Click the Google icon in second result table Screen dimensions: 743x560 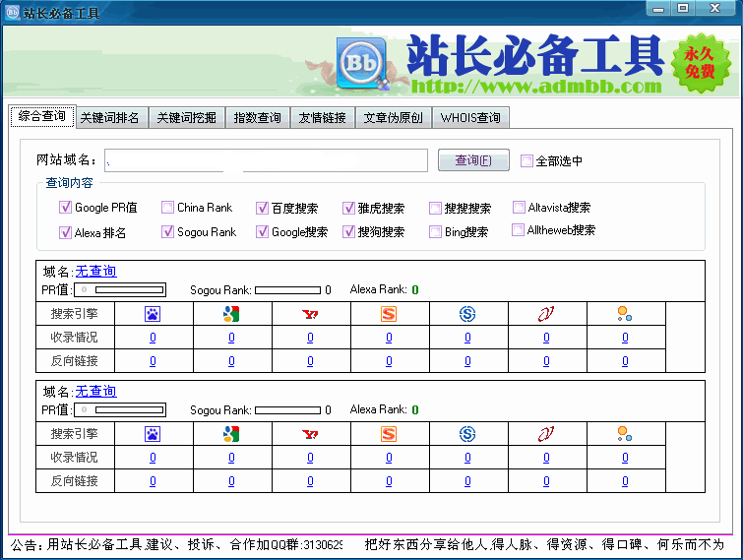pyautogui.click(x=231, y=434)
